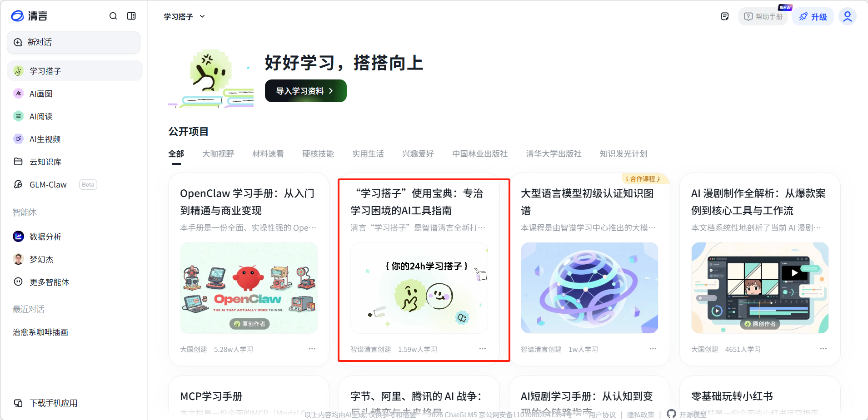Toggle the sidebar collapse panel icon
Screen dimensions: 868x420
pos(131,16)
